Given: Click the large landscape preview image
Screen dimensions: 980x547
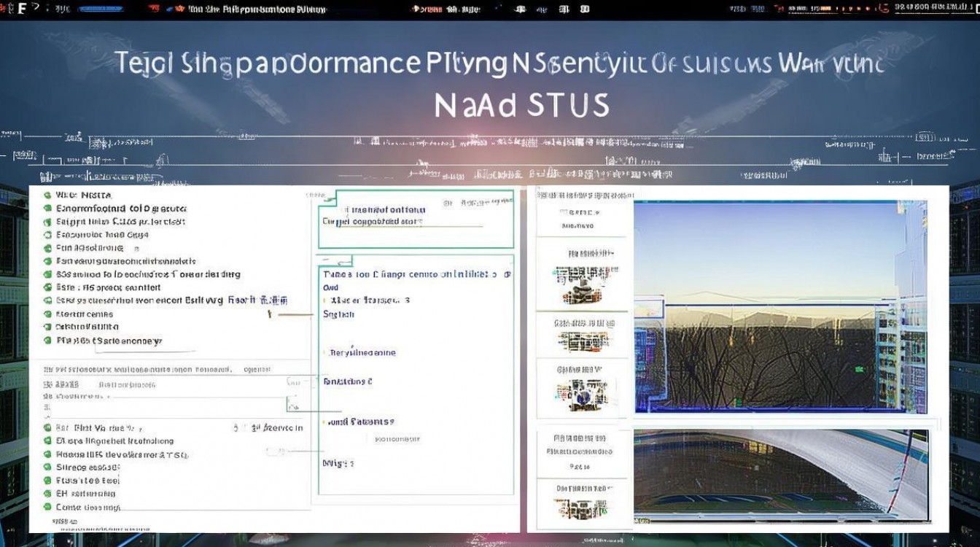Looking at the screenshot, I should pos(780,306).
